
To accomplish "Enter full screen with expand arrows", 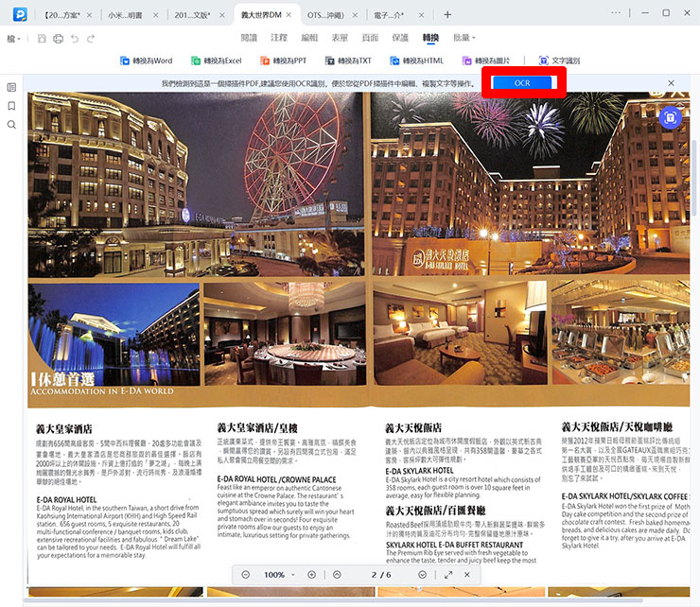I will [x=448, y=575].
